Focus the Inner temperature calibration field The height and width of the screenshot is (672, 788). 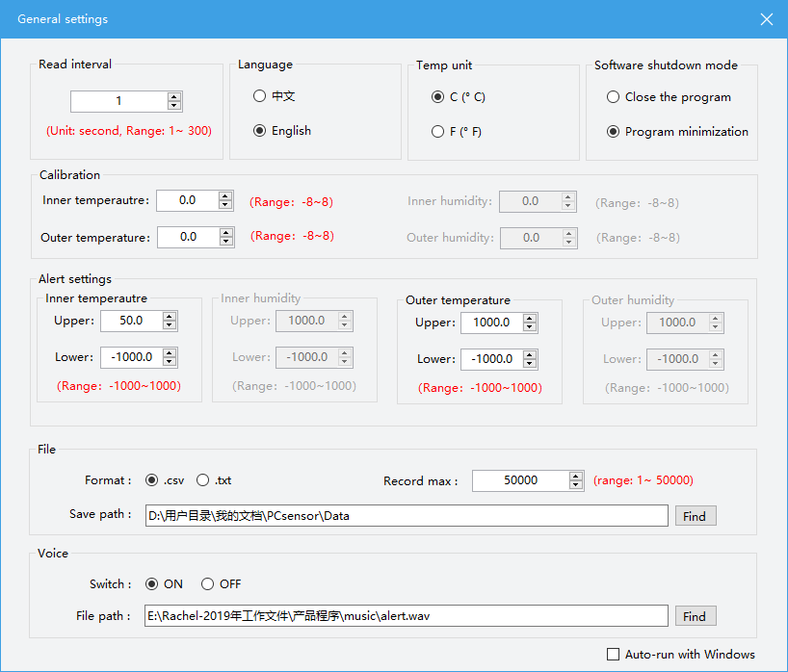coord(188,201)
